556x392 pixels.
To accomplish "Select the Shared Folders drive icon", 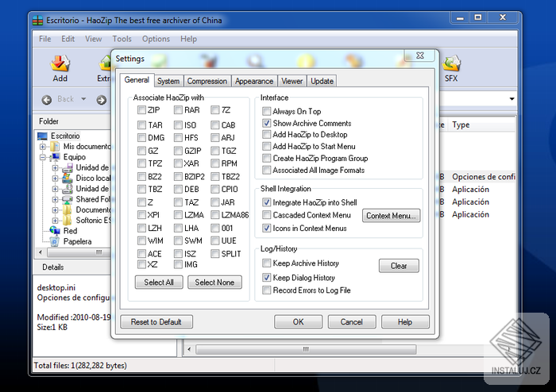I will coord(68,199).
